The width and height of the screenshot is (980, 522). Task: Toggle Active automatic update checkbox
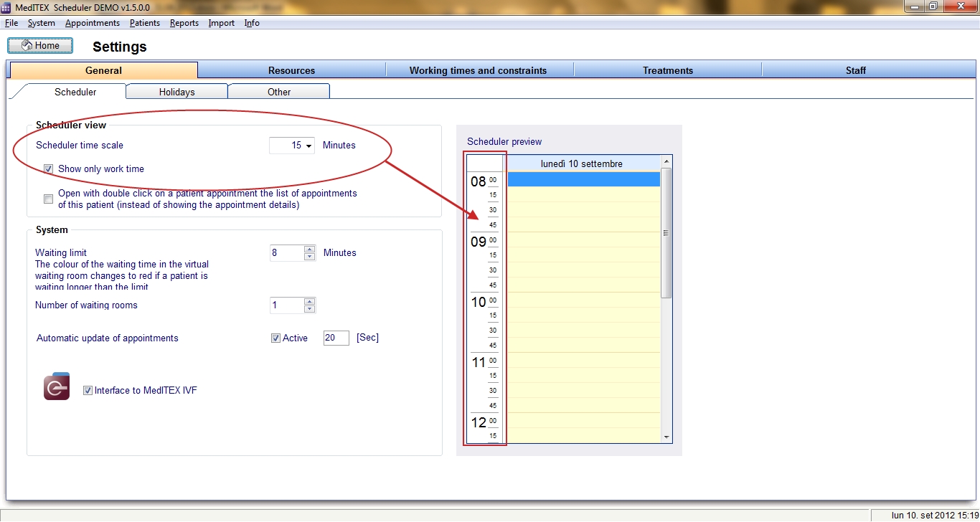275,338
